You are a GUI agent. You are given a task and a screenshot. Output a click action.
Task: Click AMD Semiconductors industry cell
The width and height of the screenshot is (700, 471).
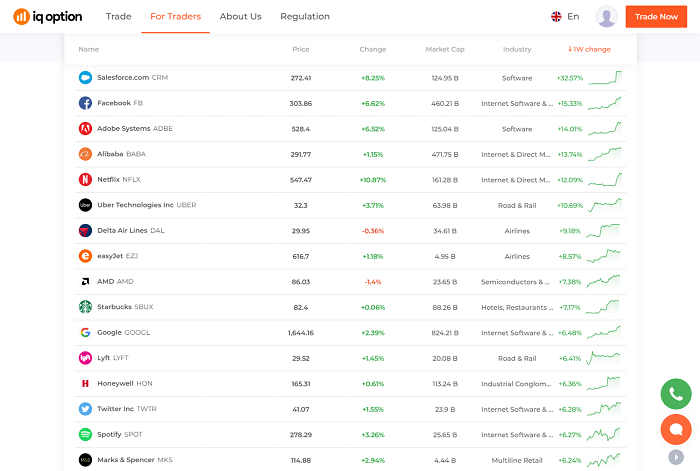click(515, 282)
